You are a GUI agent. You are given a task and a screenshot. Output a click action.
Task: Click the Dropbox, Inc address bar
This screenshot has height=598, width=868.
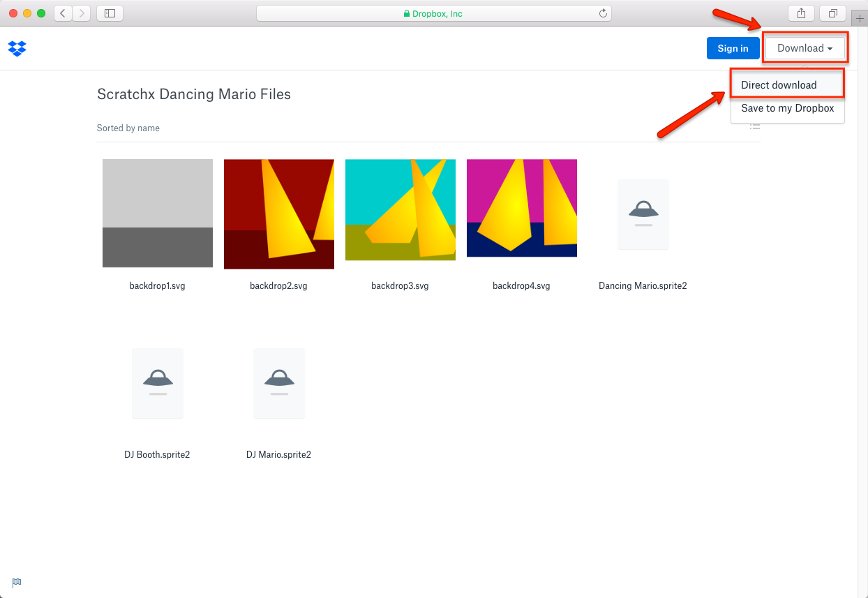[434, 13]
